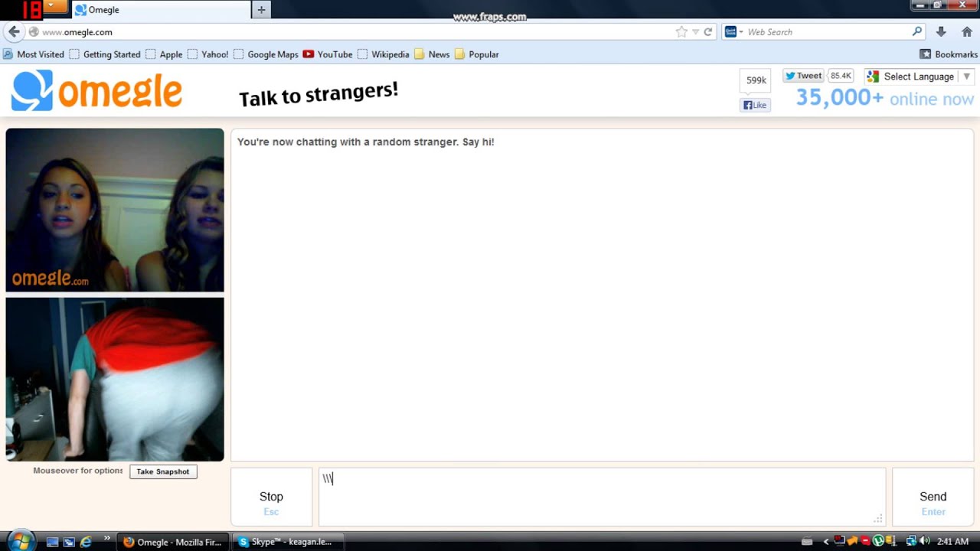Click the Send button
980x551 pixels.
[x=933, y=497]
